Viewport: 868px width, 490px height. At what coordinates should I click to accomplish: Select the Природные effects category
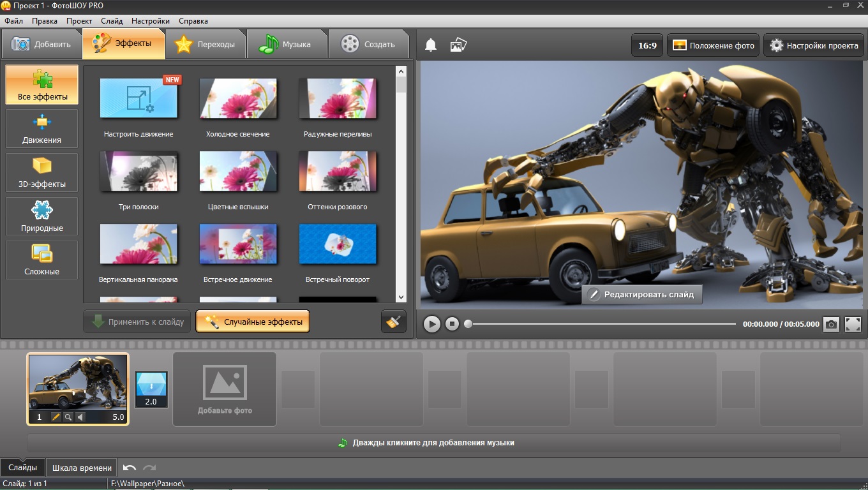coord(42,216)
